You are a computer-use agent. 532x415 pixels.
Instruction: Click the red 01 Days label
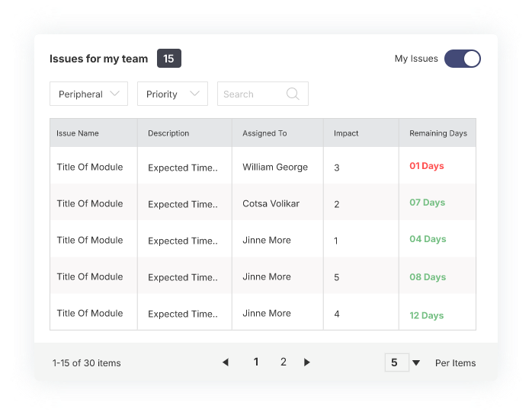[x=426, y=166]
